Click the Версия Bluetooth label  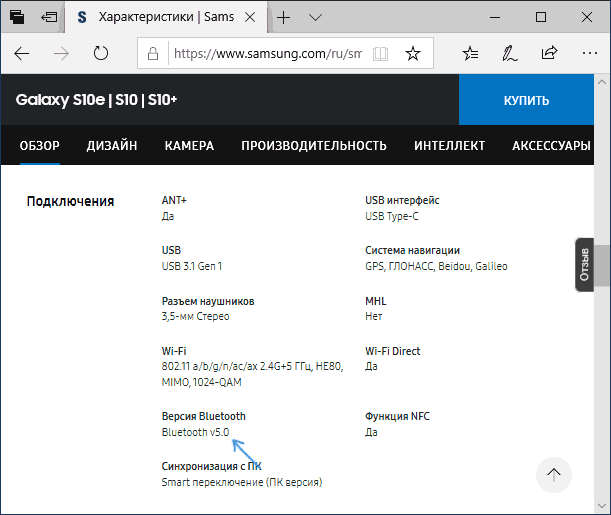pos(203,416)
